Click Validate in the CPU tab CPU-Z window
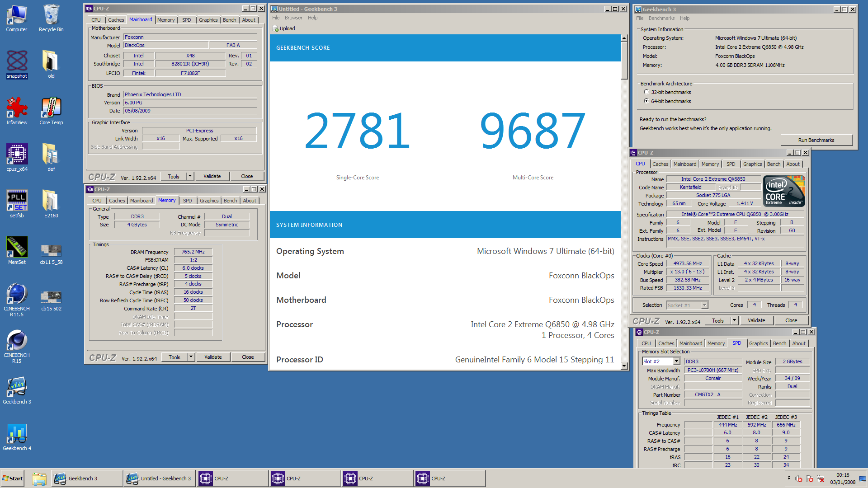 (x=756, y=320)
